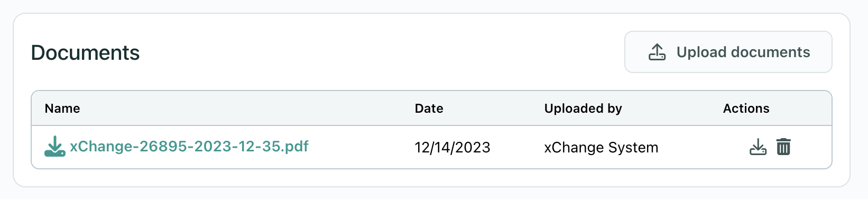This screenshot has width=868, height=199.
Task: Click the Uploaded by column header
Action: click(583, 108)
